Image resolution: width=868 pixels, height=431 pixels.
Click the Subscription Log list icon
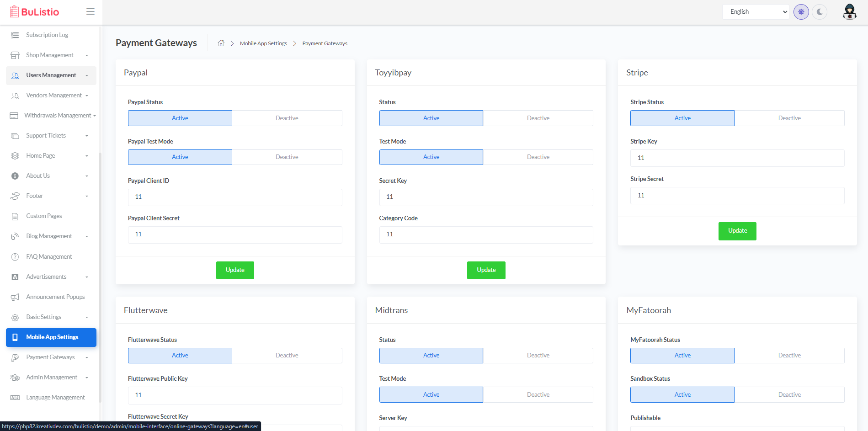[x=15, y=35]
